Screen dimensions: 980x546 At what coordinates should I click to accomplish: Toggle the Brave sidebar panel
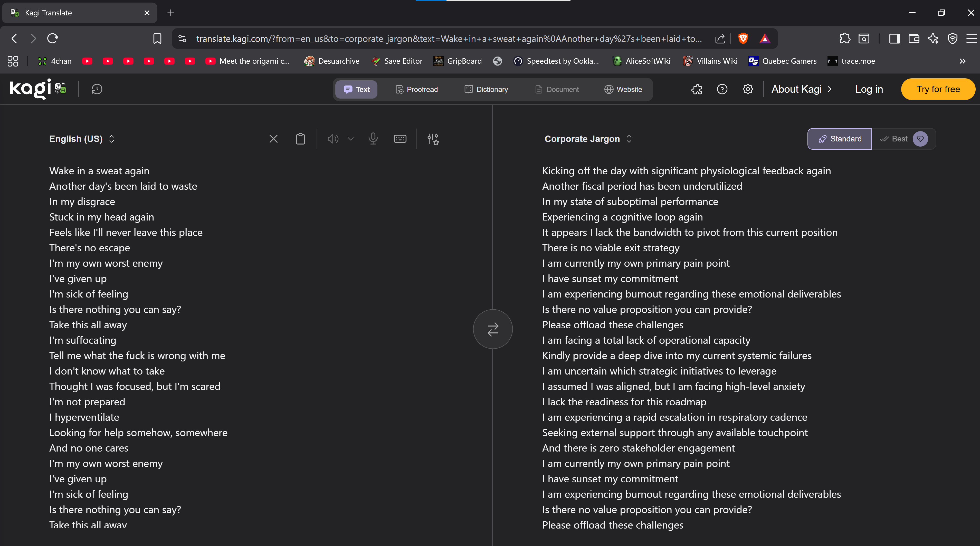click(x=895, y=39)
